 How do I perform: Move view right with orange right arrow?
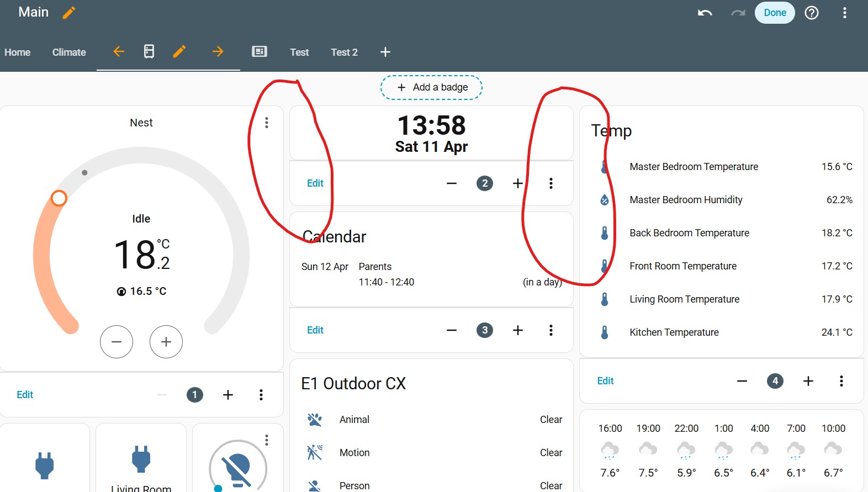pos(218,51)
